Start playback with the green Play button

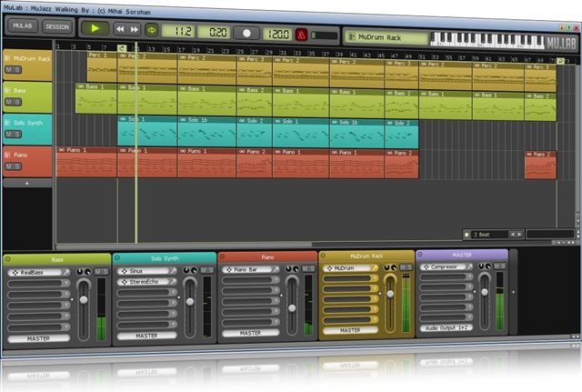click(95, 28)
